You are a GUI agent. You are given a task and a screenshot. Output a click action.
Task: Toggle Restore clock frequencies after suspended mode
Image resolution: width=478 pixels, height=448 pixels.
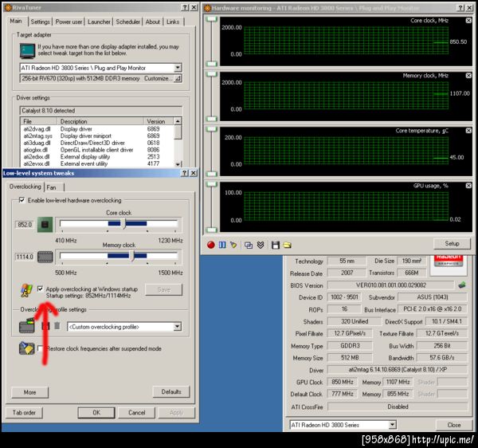[x=41, y=348]
